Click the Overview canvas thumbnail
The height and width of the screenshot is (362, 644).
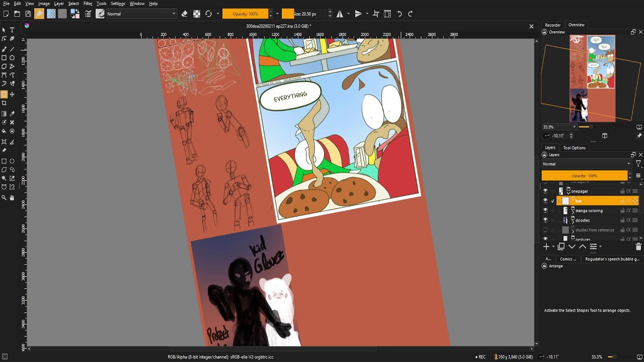pos(592,78)
